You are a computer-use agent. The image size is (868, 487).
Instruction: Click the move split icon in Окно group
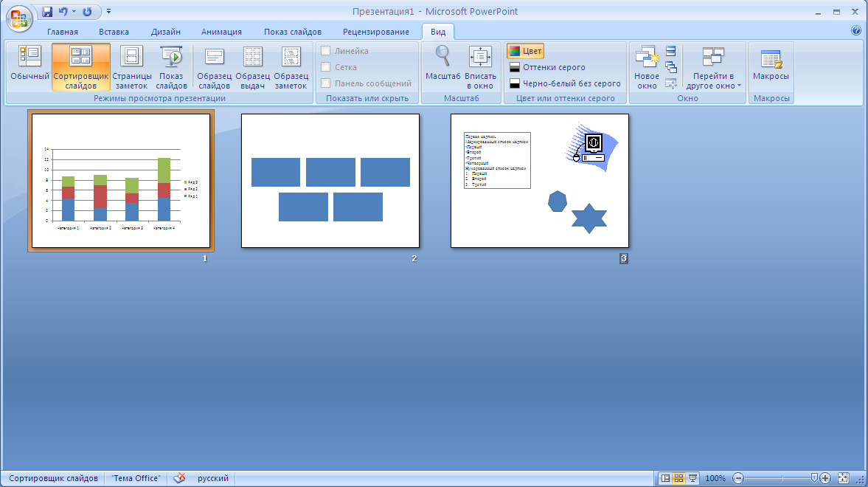[x=671, y=83]
